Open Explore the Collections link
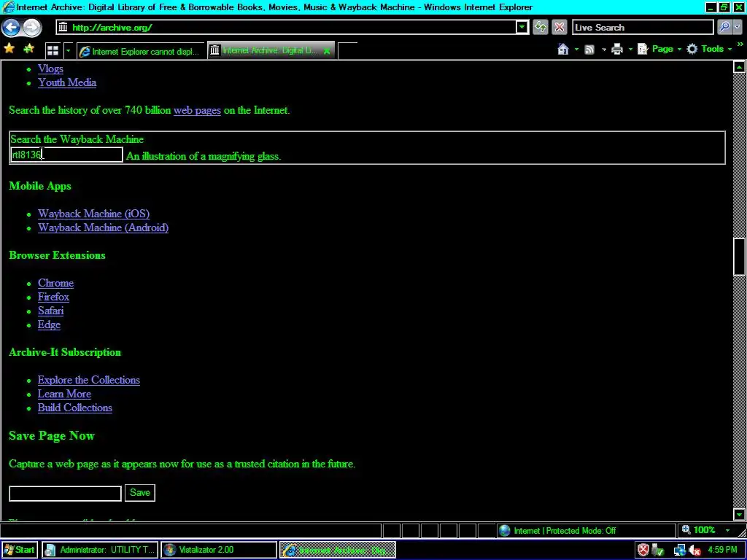 point(88,380)
